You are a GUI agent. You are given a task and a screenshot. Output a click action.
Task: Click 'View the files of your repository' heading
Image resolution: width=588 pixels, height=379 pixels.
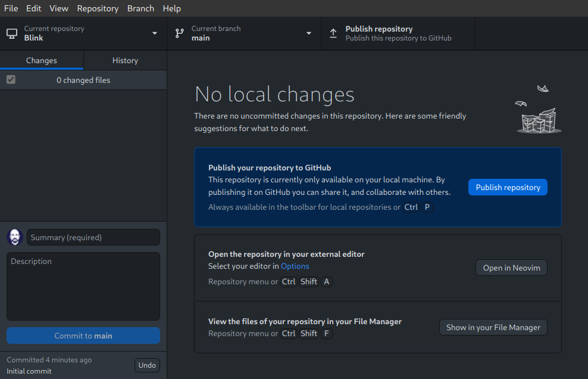(305, 321)
